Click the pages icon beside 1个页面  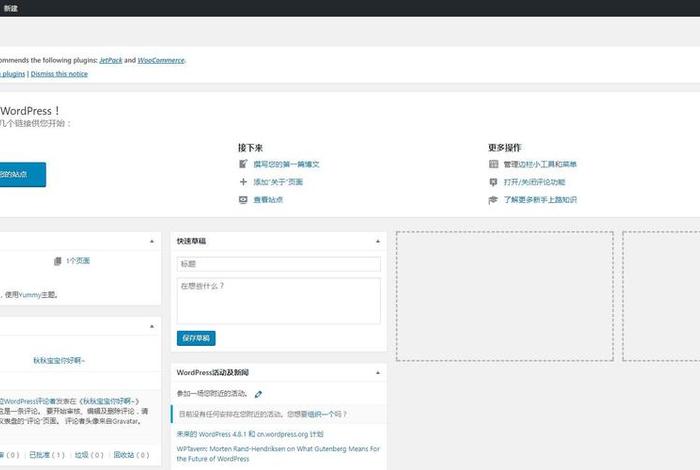(x=58, y=261)
